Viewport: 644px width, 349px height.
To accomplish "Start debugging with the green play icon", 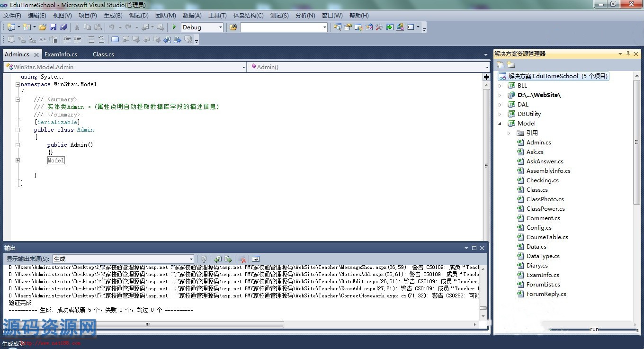I will point(174,27).
